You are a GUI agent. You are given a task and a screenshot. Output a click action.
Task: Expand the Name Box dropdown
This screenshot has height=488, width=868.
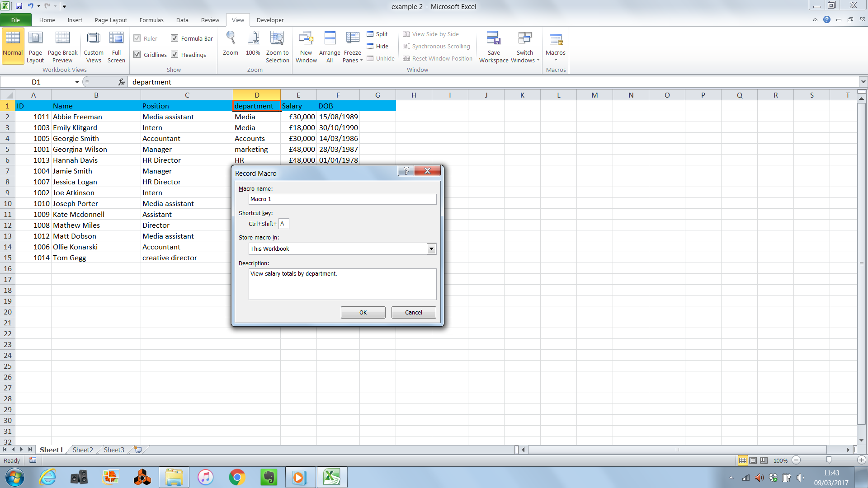coord(77,82)
